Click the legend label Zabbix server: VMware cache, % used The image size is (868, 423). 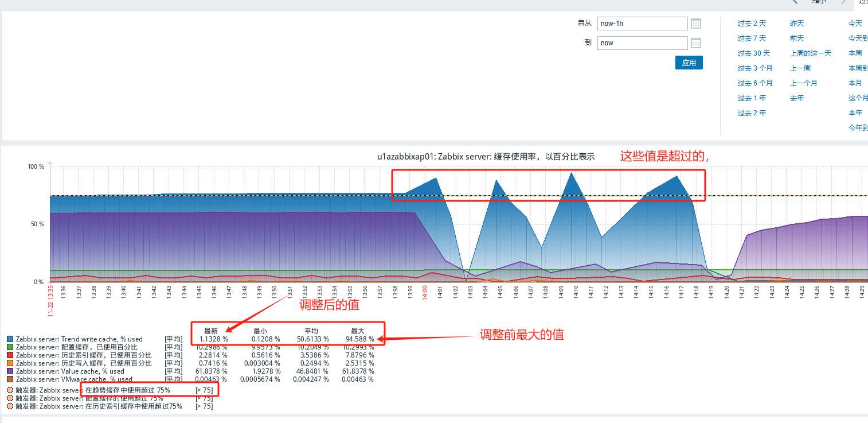[x=74, y=379]
